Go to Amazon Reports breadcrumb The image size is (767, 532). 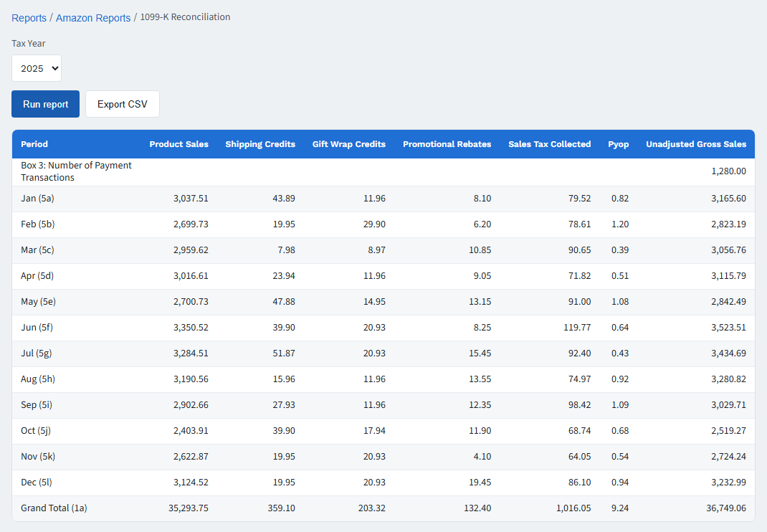(x=93, y=18)
